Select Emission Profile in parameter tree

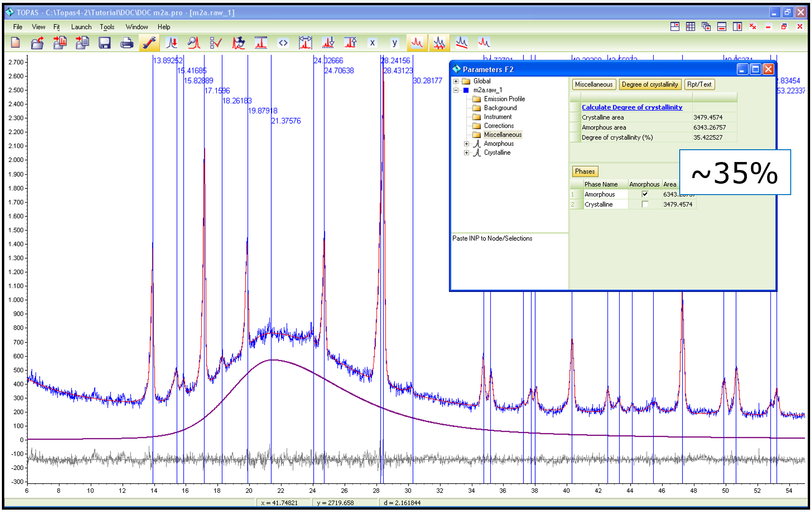(504, 99)
